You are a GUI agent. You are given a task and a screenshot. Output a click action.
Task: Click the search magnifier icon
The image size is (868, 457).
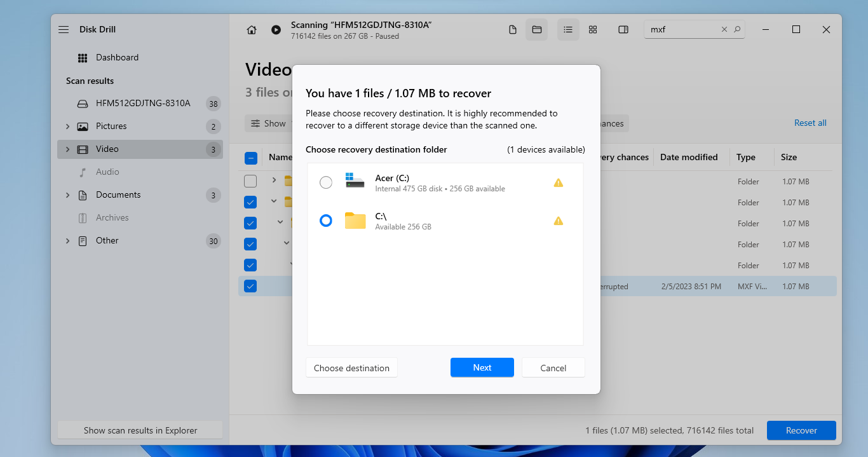tap(737, 29)
